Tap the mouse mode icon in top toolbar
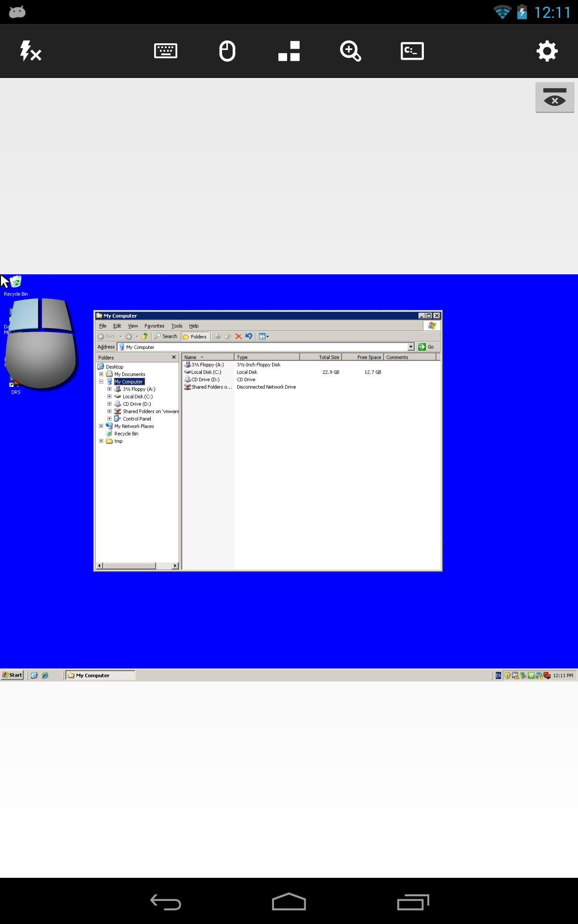Screen dimensions: 578x924 coord(227,51)
